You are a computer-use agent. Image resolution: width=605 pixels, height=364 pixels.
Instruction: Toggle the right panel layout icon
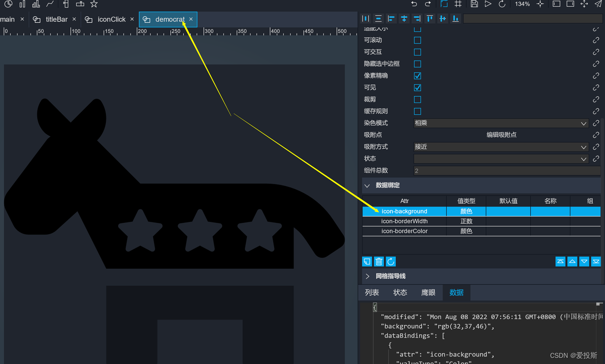[x=570, y=4]
